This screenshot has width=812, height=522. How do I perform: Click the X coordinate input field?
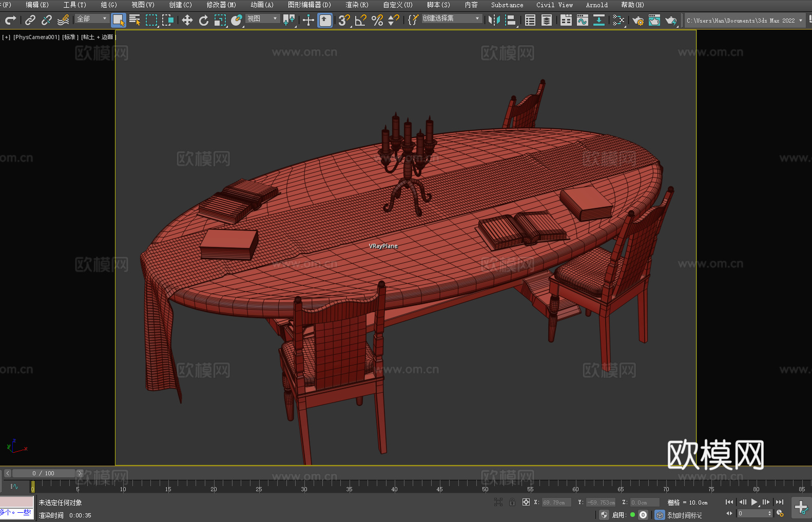(x=556, y=502)
